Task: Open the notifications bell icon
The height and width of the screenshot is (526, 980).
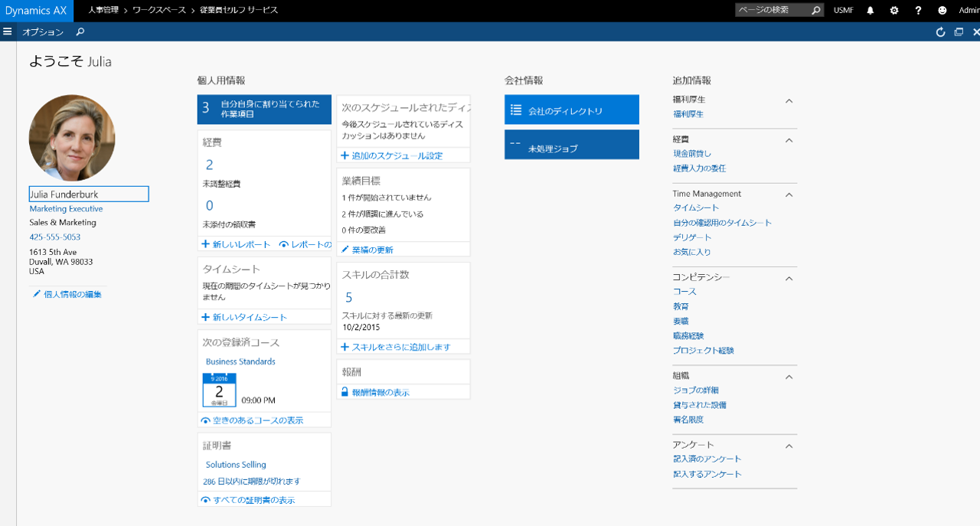Action: point(871,11)
